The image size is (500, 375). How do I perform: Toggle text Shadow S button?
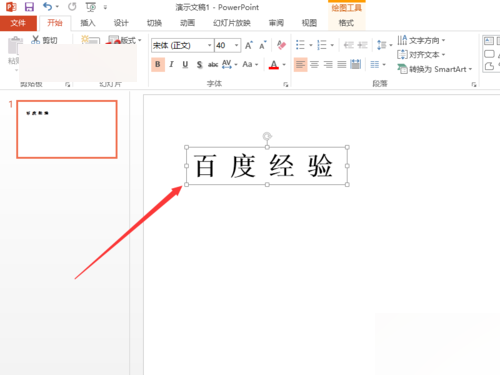199,64
